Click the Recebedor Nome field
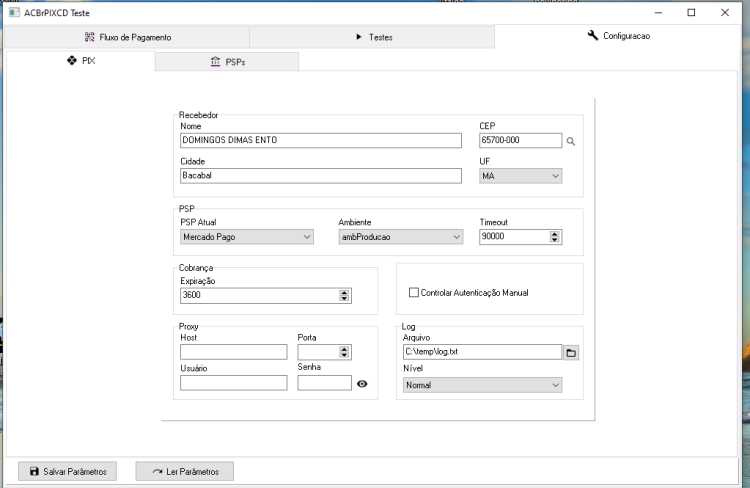This screenshot has width=750, height=488. coord(321,140)
